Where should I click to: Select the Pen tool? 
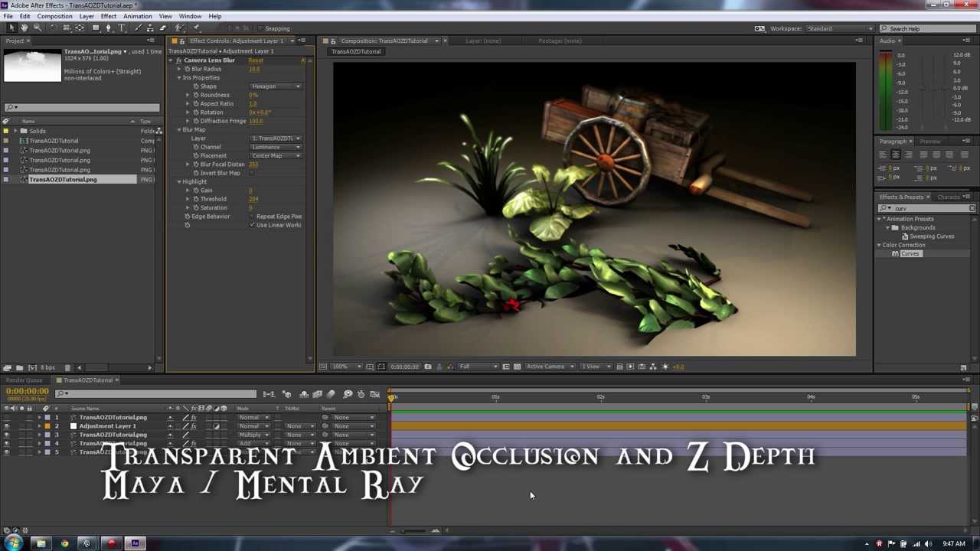click(x=109, y=28)
